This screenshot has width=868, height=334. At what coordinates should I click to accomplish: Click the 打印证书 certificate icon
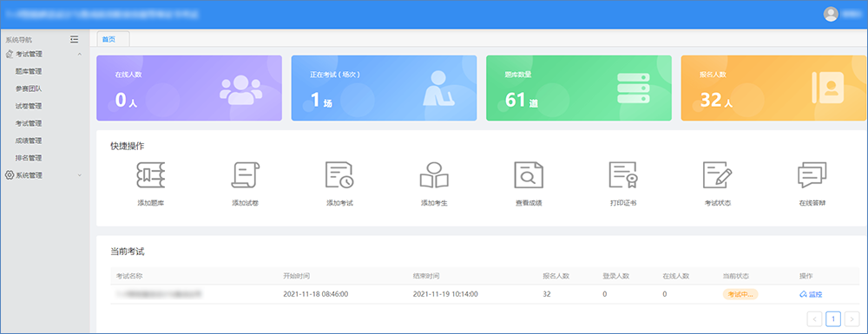point(623,175)
